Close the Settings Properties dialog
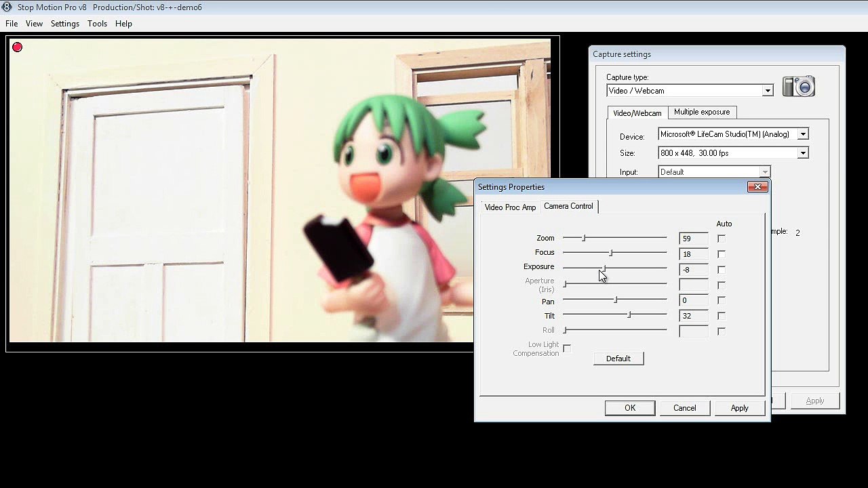This screenshot has width=868, height=488. click(757, 187)
